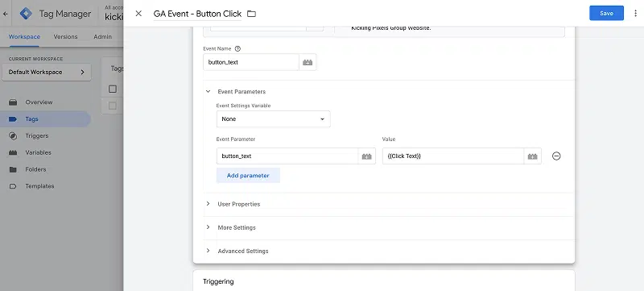Edit the tag name GA Event - Button Click

pos(197,14)
